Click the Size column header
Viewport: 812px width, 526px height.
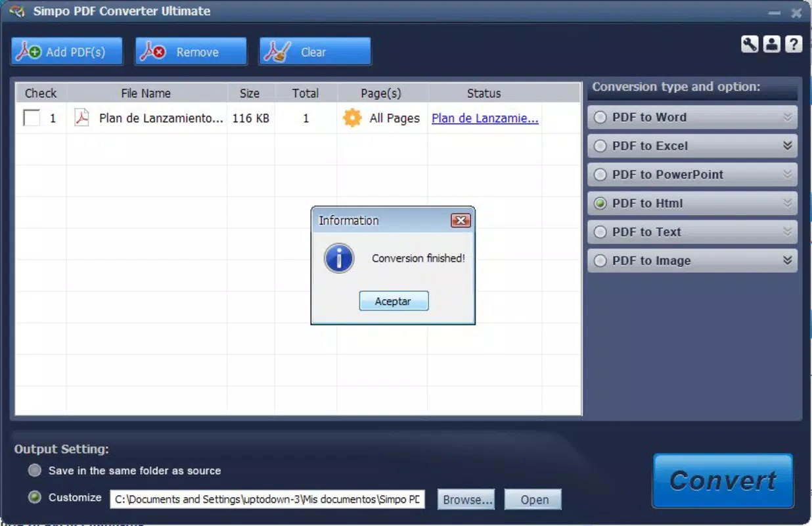click(250, 93)
